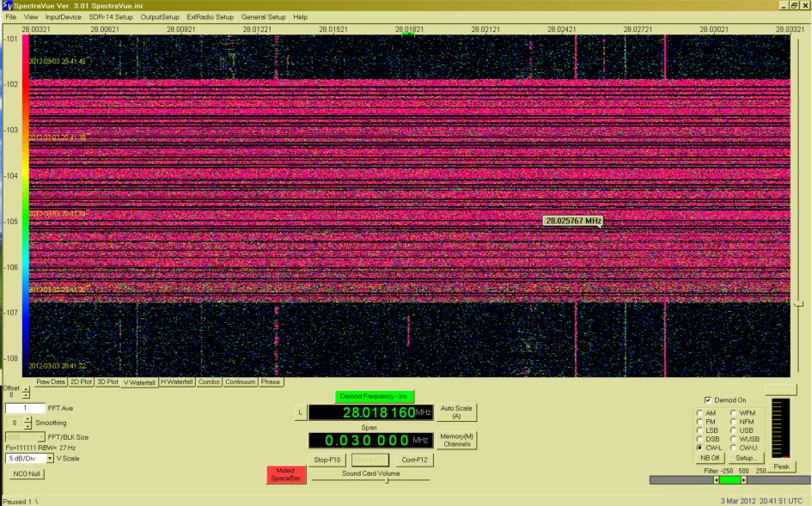Click the Fs=111111 RBW= 27 Hz text
The height and width of the screenshot is (506, 812).
point(41,448)
